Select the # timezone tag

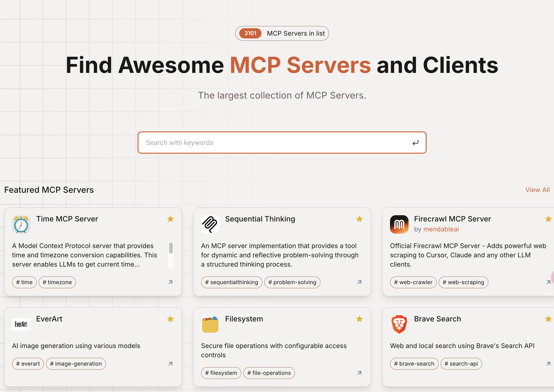(x=57, y=282)
